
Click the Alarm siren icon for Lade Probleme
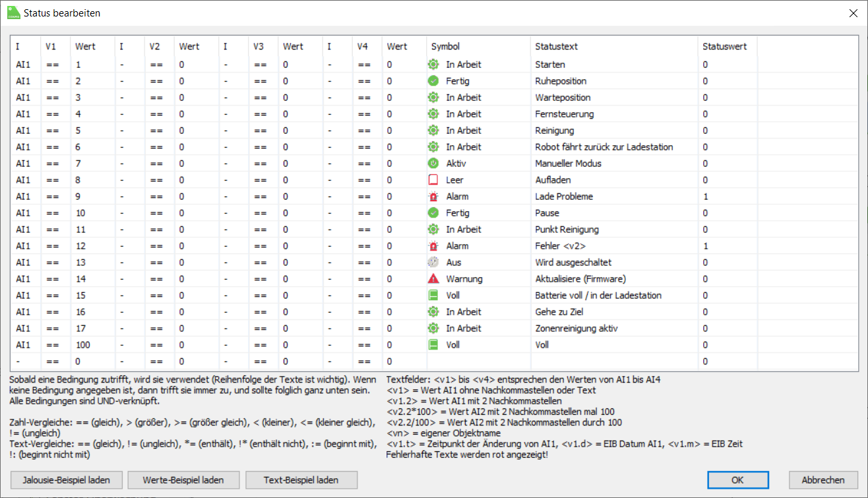pos(433,197)
